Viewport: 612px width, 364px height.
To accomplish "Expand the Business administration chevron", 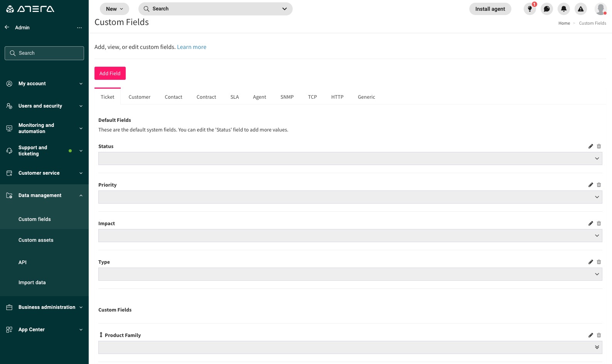I will point(81,307).
